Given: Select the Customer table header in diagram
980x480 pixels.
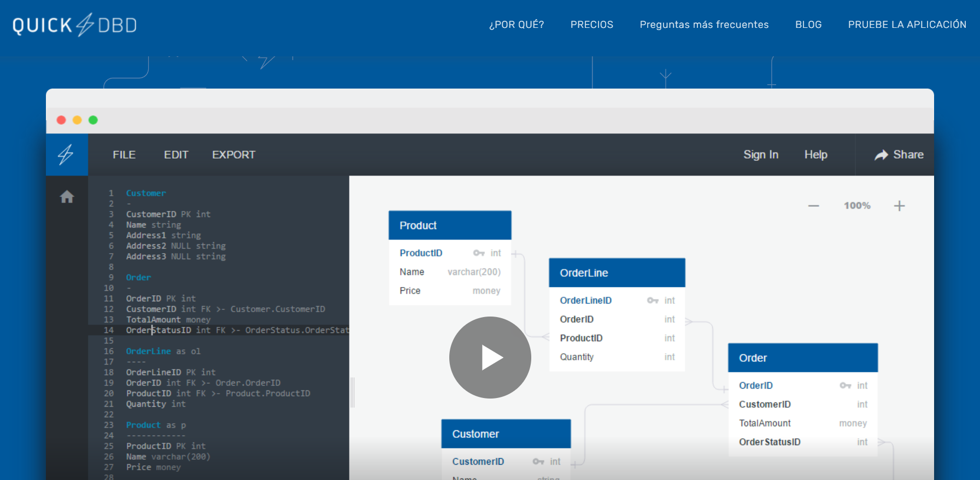Looking at the screenshot, I should coord(506,434).
